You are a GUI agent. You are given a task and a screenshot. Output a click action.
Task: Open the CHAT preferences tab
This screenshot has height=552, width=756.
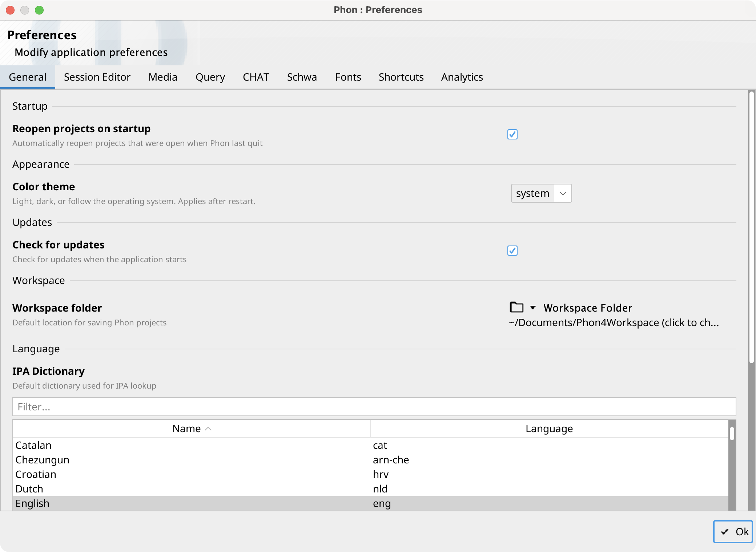(256, 77)
